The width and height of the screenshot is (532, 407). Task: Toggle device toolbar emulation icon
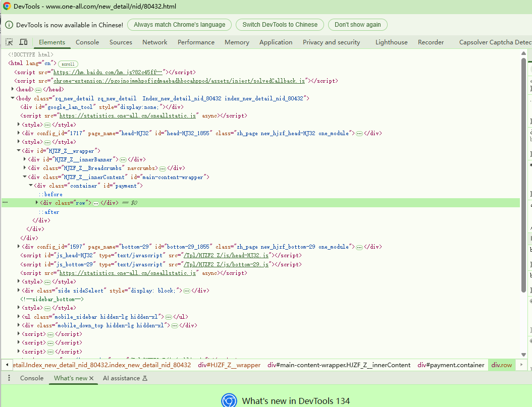[23, 42]
